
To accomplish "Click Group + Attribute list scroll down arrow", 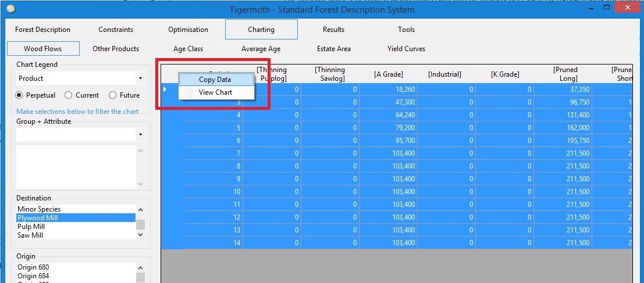I will tap(140, 184).
